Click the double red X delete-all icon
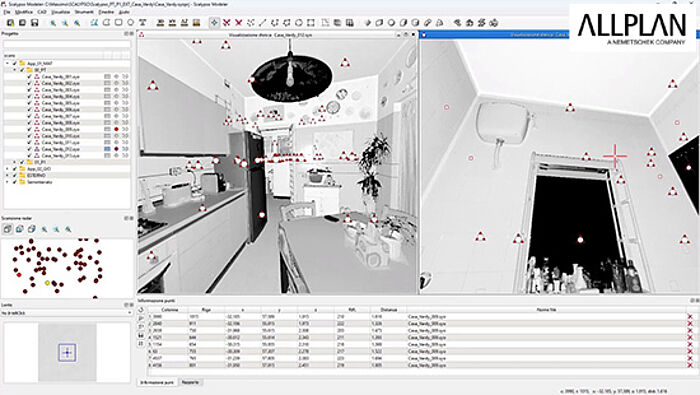 click(226, 22)
